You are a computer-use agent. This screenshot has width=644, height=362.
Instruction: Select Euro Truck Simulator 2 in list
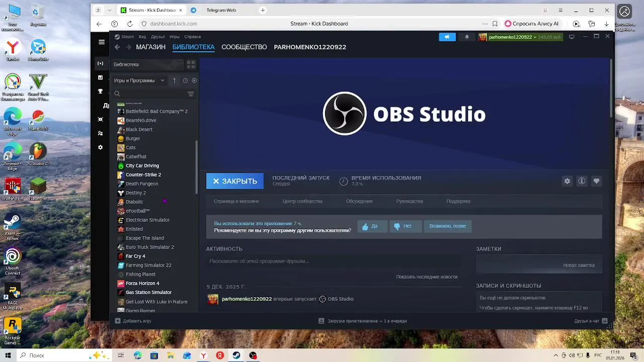150,247
